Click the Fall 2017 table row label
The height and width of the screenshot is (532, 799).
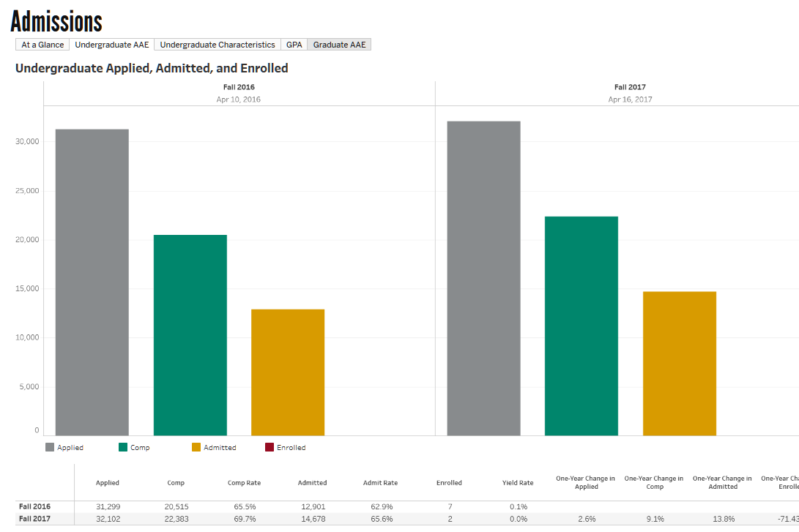35,519
